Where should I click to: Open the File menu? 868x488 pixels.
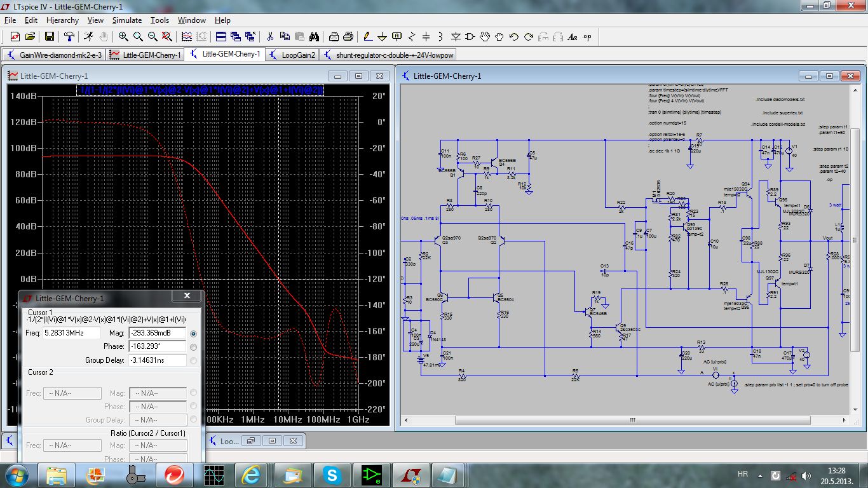(10, 20)
